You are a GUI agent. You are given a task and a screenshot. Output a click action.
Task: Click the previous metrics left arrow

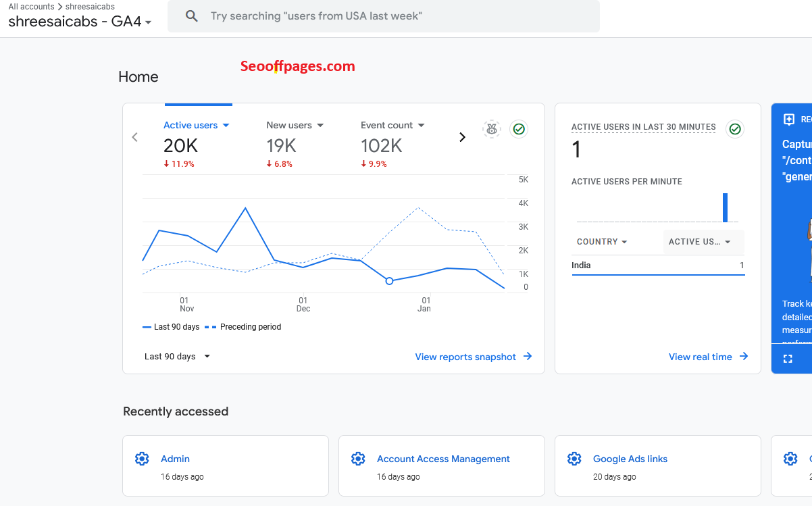click(x=134, y=137)
